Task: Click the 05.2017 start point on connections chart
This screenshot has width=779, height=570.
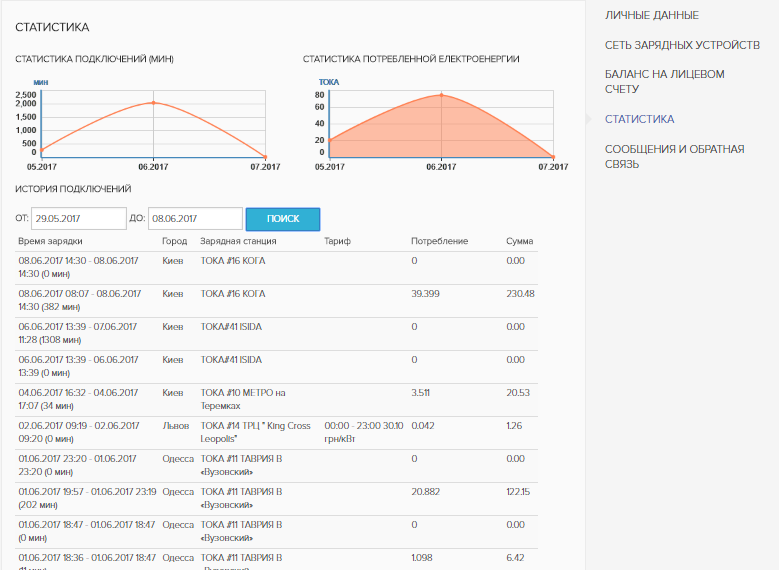Action: click(x=41, y=151)
